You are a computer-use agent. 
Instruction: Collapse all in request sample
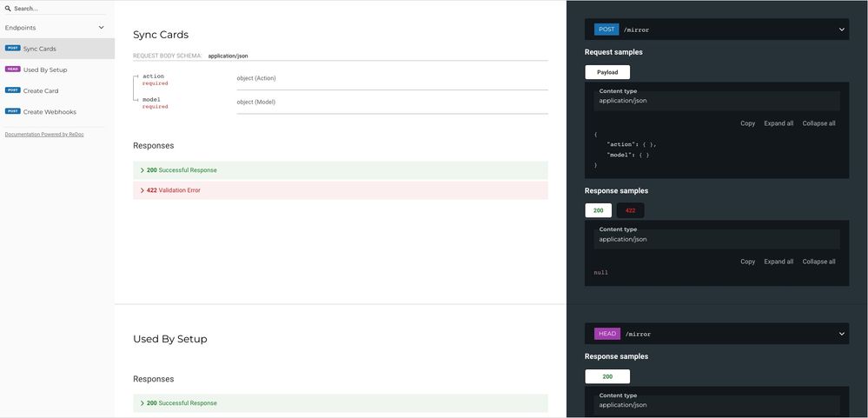pyautogui.click(x=818, y=123)
